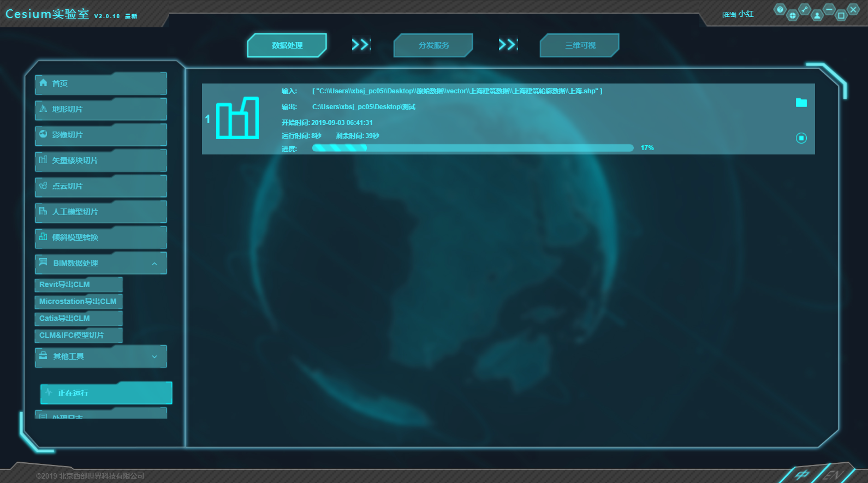868x483 pixels.
Task: Maximize the window with square icon
Action: (x=841, y=15)
